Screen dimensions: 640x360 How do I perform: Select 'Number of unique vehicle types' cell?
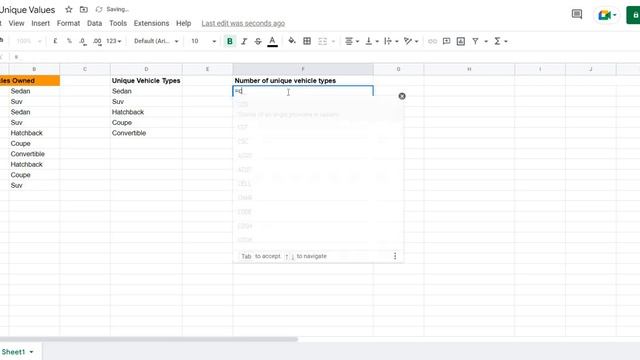coord(303,80)
